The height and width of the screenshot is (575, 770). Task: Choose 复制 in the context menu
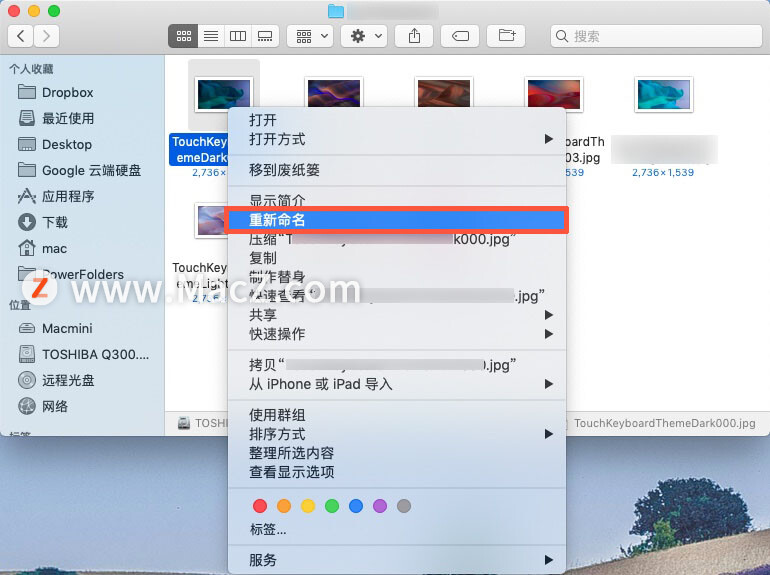397,258
